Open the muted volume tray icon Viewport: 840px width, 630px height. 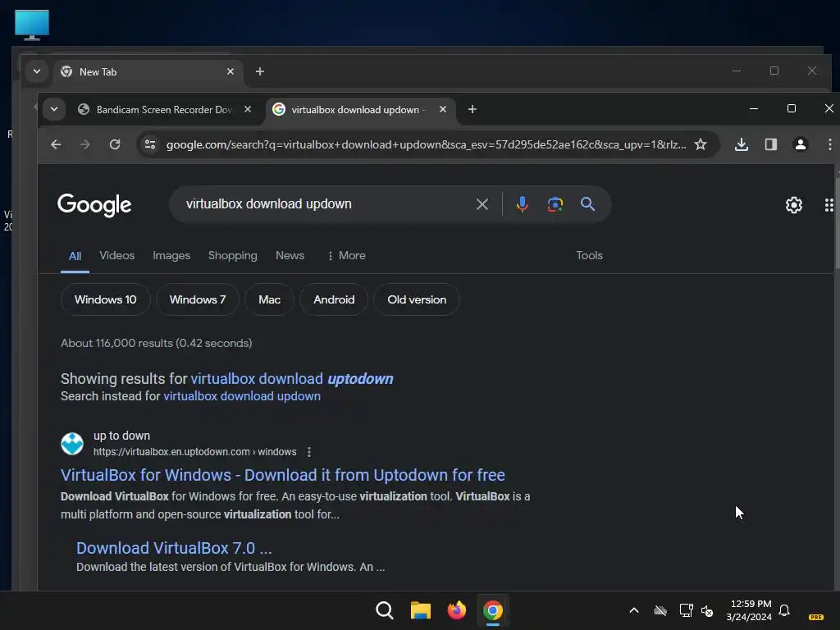tap(707, 610)
